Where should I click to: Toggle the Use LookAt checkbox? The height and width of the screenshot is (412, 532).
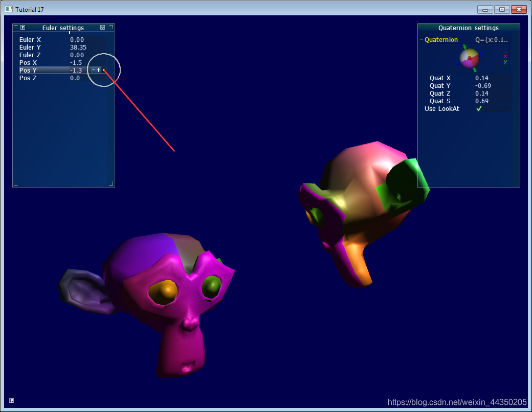click(x=479, y=108)
